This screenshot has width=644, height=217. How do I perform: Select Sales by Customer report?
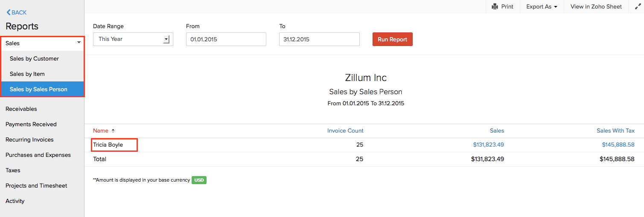pos(34,58)
